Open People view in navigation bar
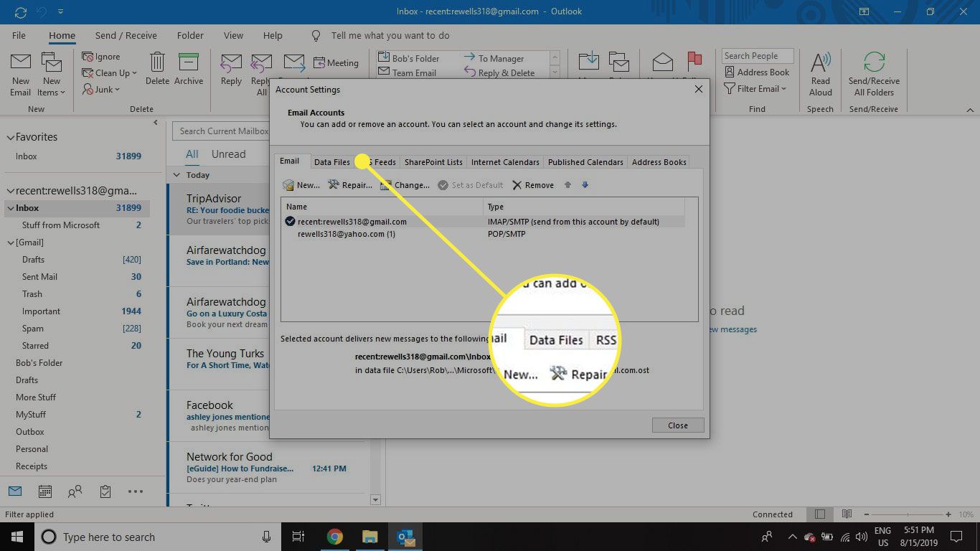 75,491
